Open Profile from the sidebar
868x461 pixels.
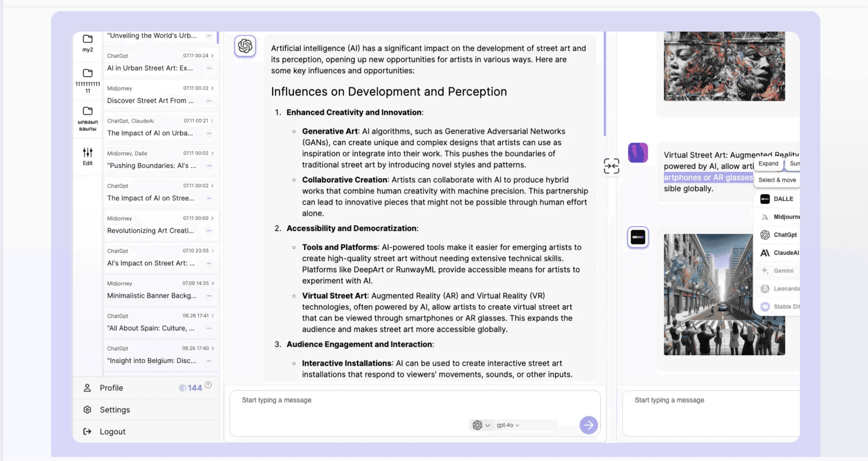pos(111,388)
